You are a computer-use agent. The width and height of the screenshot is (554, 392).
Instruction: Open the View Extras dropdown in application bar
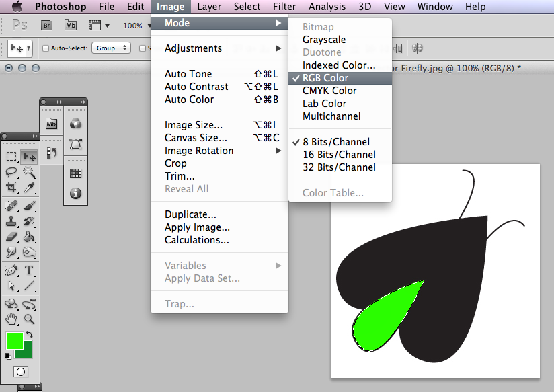point(99,25)
